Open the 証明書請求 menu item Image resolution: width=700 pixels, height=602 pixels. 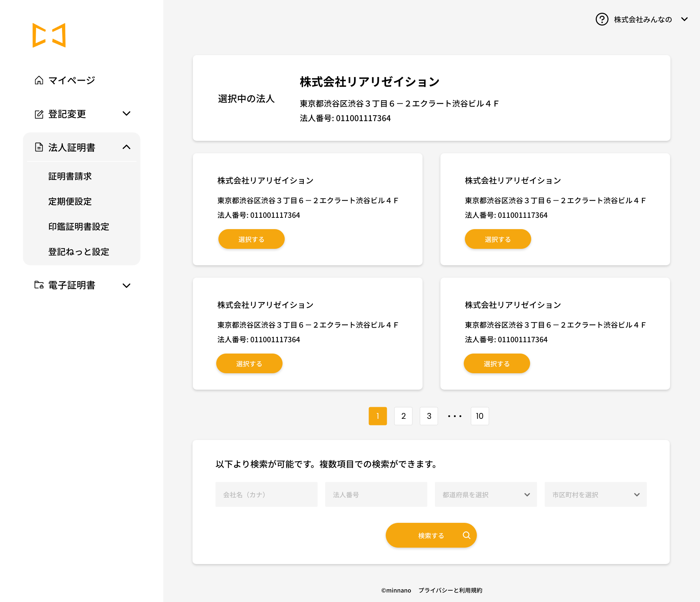(70, 177)
